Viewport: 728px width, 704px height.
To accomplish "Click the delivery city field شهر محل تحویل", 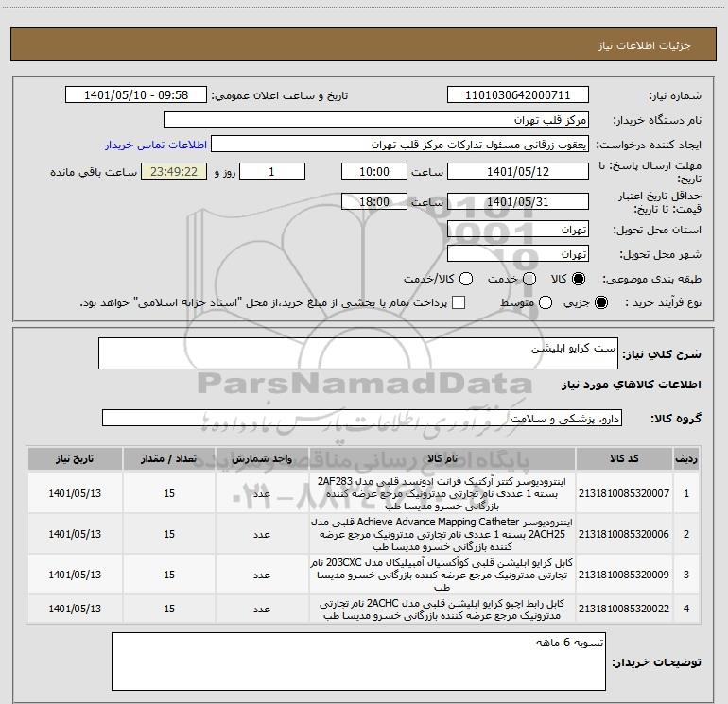I will pos(518,253).
